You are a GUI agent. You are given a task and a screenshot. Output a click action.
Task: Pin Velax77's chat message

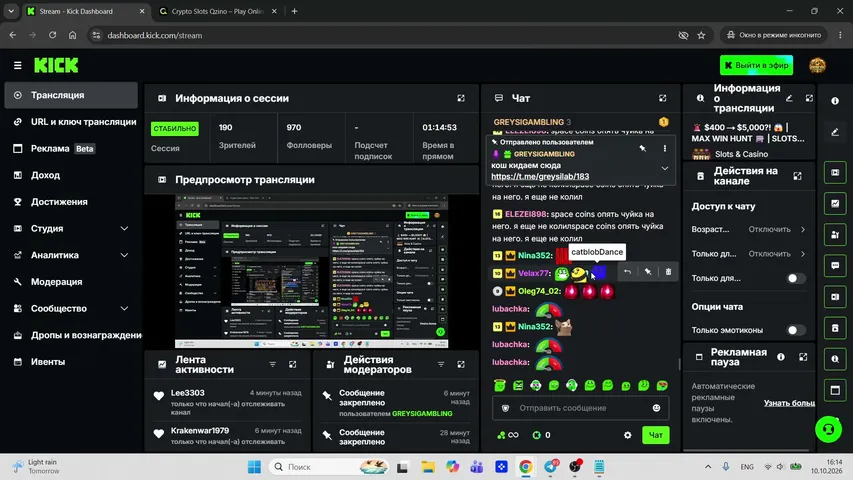click(x=648, y=272)
